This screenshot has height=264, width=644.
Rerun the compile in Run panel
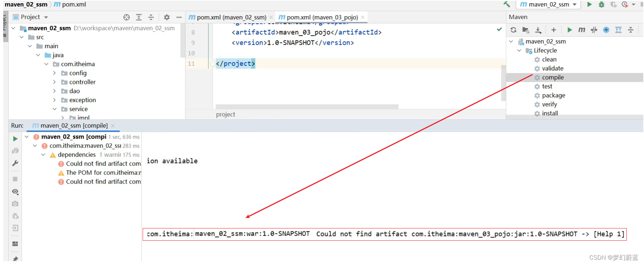[15, 139]
